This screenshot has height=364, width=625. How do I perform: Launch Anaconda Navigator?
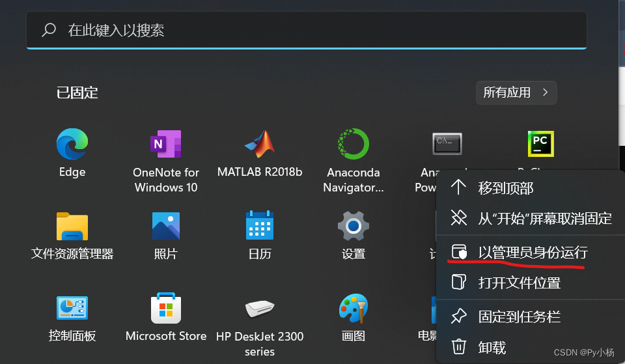[354, 144]
